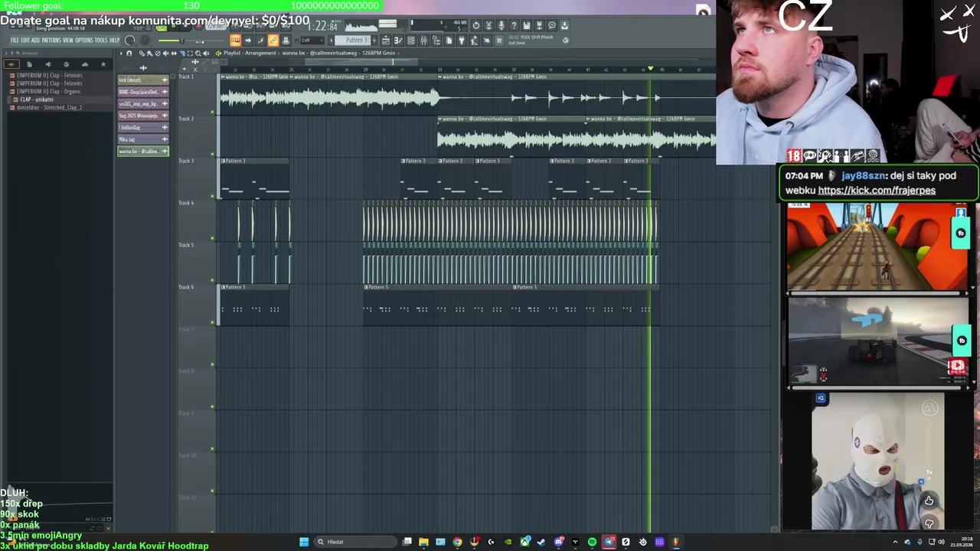The width and height of the screenshot is (980, 551).
Task: Click the star favorites tab in Browser
Action: (103, 64)
